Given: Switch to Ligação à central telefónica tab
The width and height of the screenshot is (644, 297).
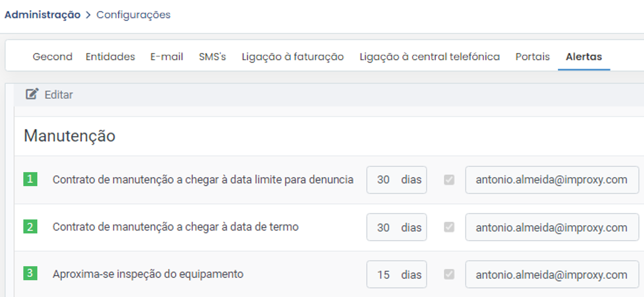Looking at the screenshot, I should 430,57.
